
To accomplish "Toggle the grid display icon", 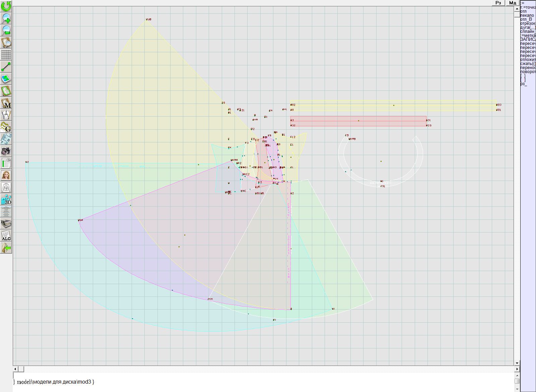I will tap(6, 55).
